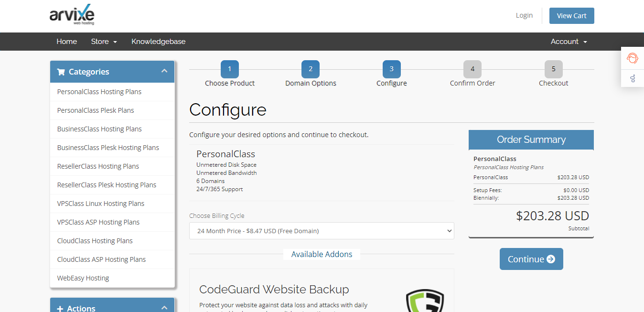Click the 6 Domains text

click(211, 181)
